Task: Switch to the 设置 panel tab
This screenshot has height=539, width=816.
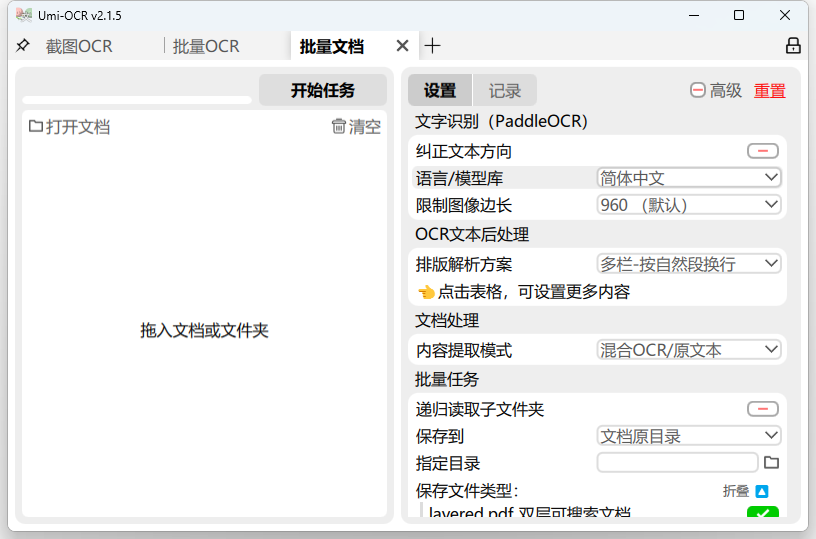Action: [440, 91]
